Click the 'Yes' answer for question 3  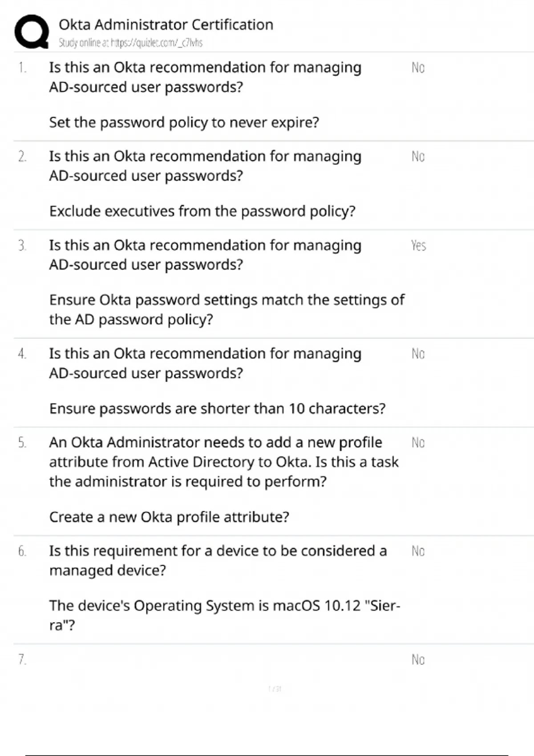[x=418, y=245]
